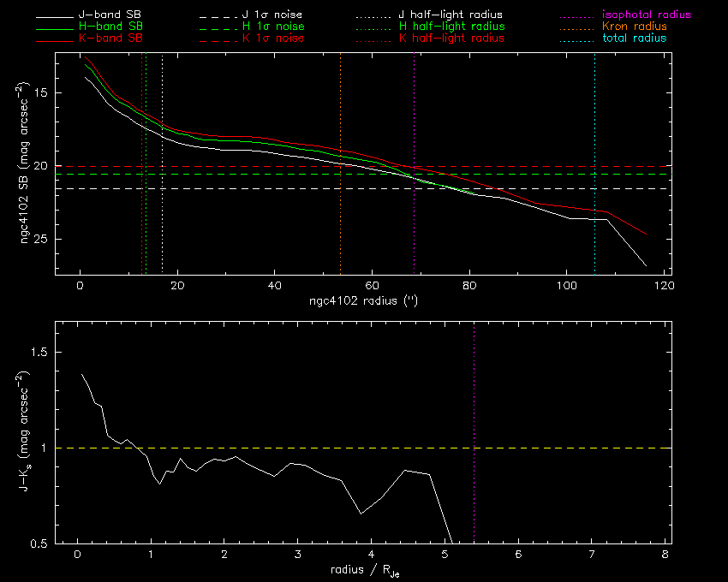Click the J half-light radius legend label

pyautogui.click(x=451, y=15)
